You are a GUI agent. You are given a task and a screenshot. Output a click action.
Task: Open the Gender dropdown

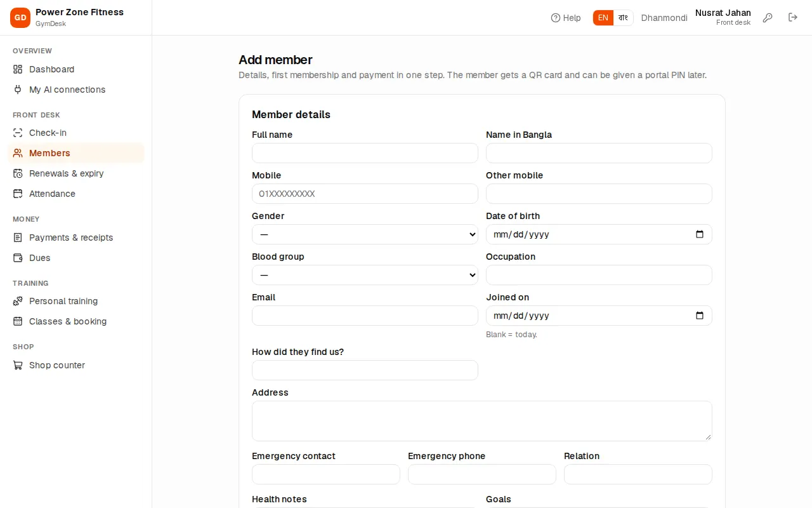point(365,234)
